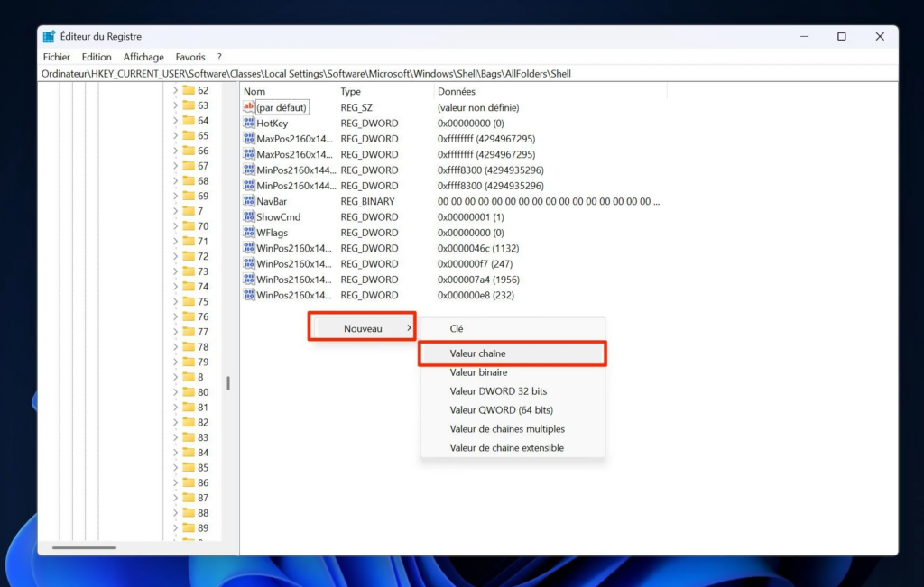The height and width of the screenshot is (587, 924).
Task: Click folder icon for key 85
Action: coord(189,467)
